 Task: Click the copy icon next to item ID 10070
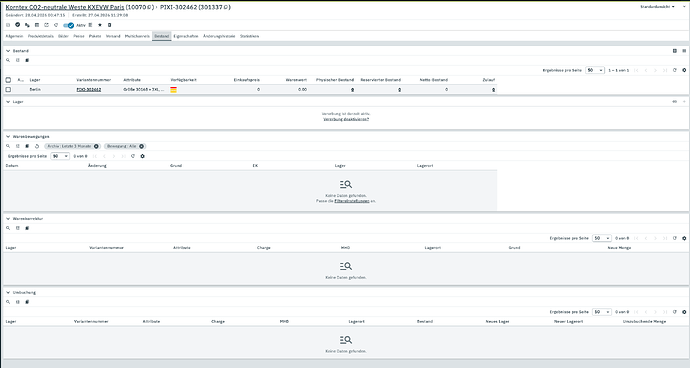[150, 7]
